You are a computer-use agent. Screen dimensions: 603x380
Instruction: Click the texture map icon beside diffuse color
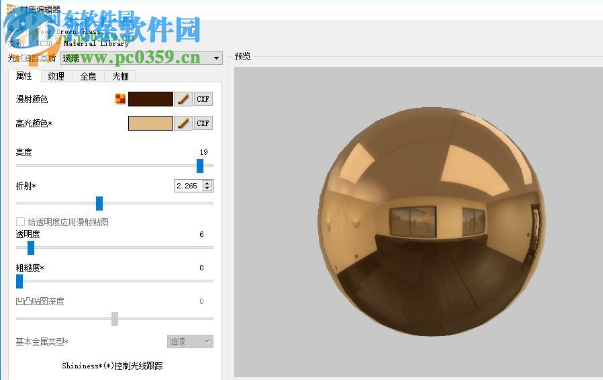coord(120,99)
